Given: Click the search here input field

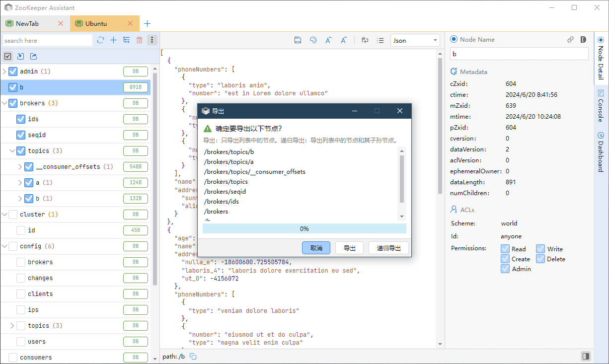Looking at the screenshot, I should 47,40.
